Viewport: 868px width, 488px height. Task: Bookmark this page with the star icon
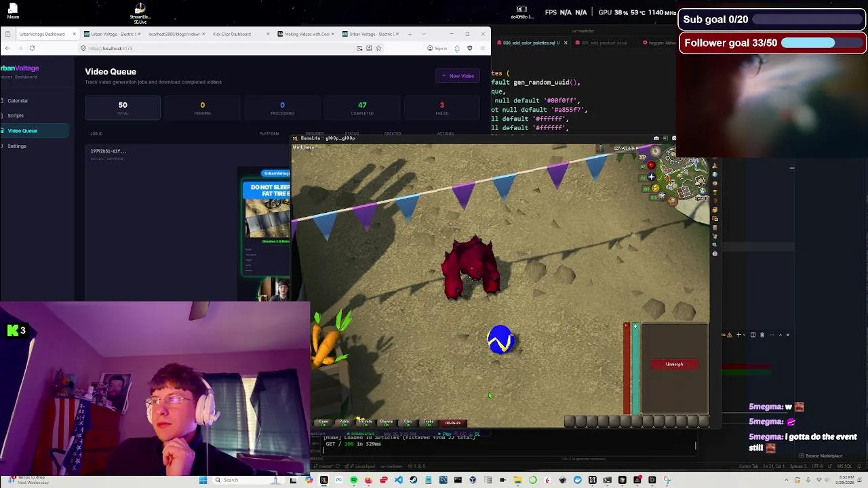click(378, 48)
